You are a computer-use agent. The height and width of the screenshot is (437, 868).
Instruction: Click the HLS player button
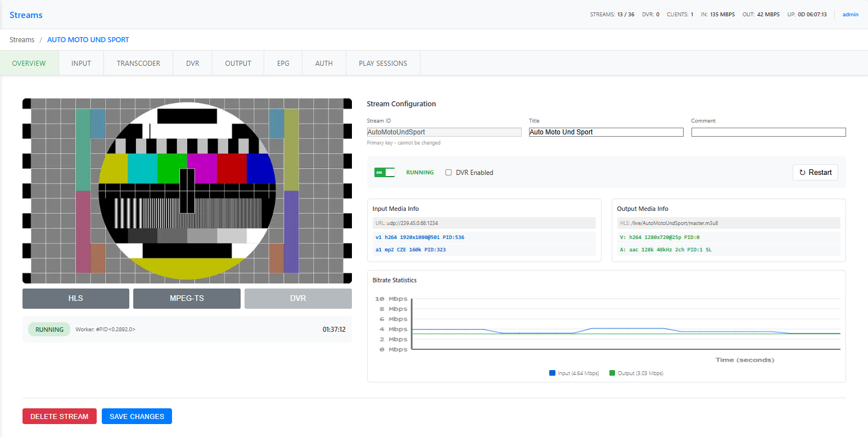coord(76,298)
